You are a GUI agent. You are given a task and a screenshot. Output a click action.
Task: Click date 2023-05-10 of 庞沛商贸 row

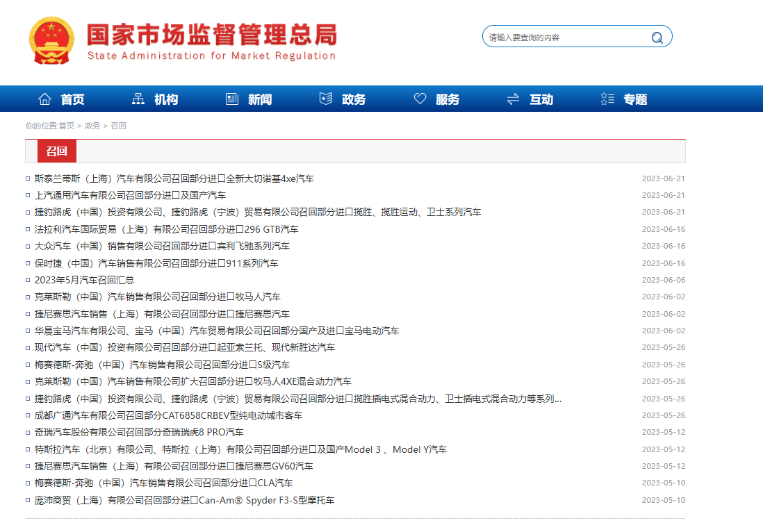tap(663, 500)
